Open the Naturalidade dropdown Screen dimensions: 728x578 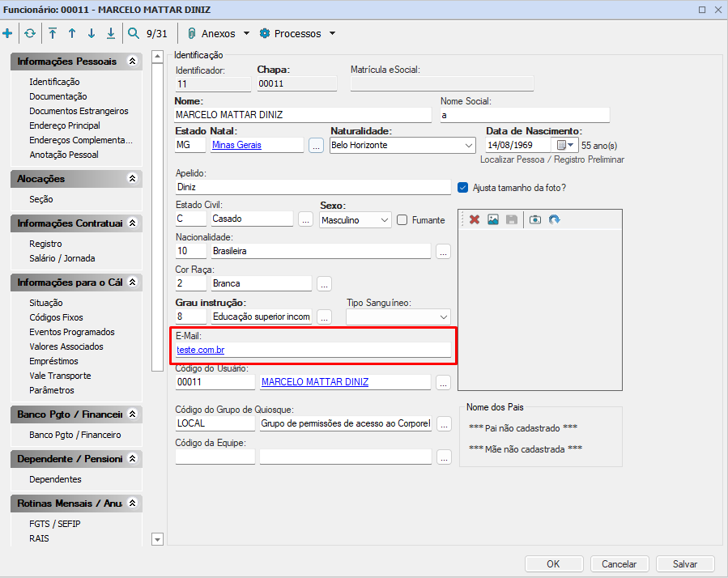tap(469, 146)
